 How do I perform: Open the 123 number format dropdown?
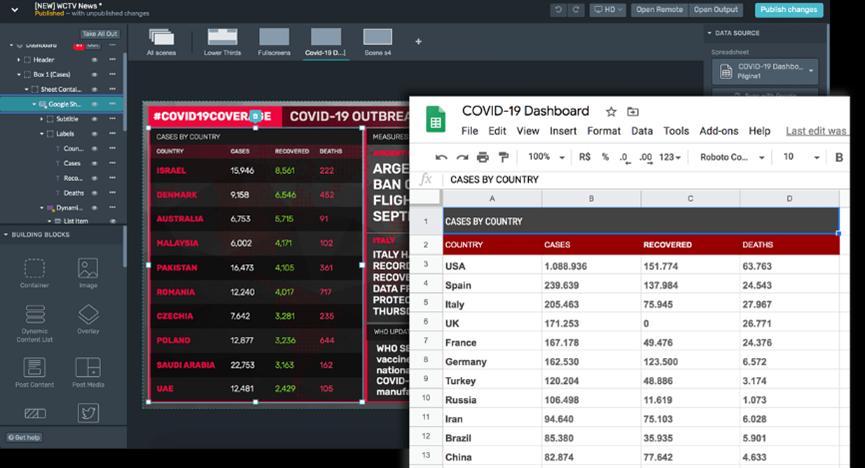tap(670, 157)
